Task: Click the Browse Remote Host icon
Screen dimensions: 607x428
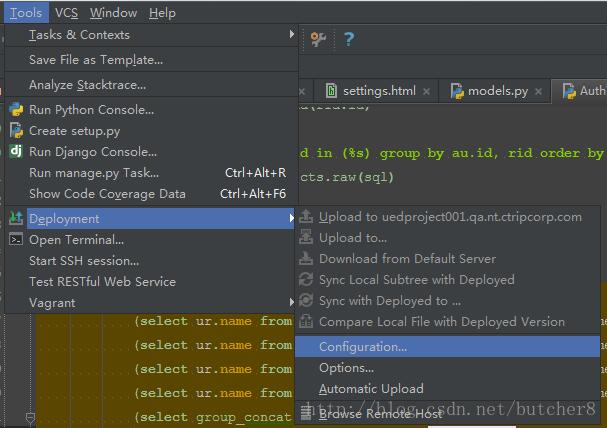Action: point(307,413)
